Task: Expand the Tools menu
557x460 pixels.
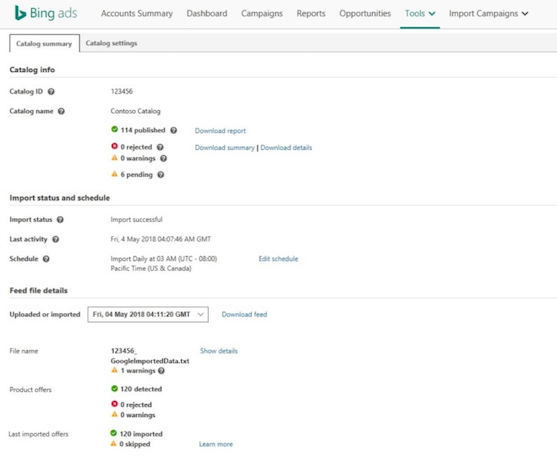Action: pyautogui.click(x=420, y=13)
